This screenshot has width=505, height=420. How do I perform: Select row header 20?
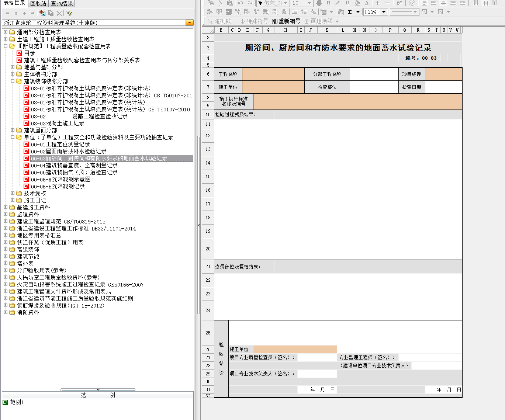click(208, 249)
